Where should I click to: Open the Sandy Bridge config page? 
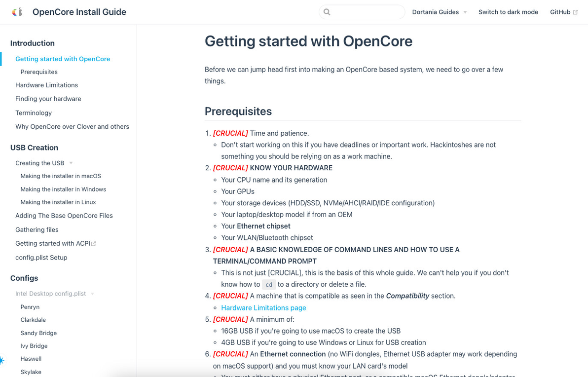tap(38, 333)
